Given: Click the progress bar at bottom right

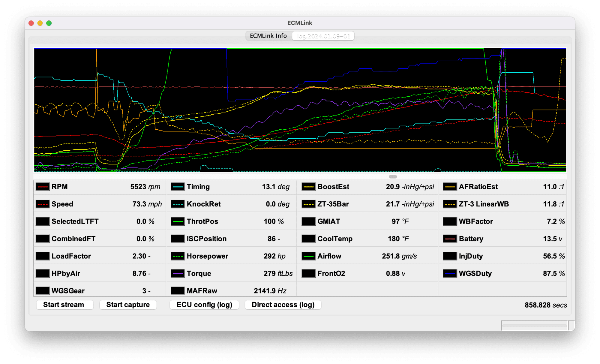Looking at the screenshot, I should point(535,326).
